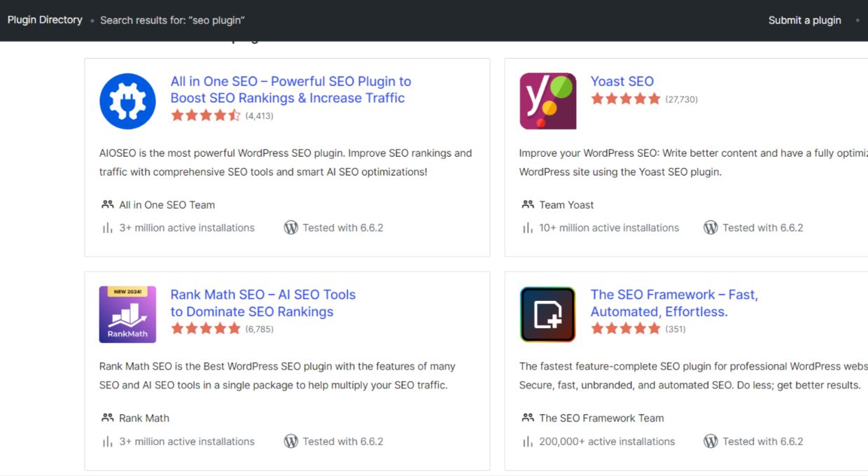868x476 pixels.
Task: Click the Submit a plugin link
Action: [x=804, y=20]
